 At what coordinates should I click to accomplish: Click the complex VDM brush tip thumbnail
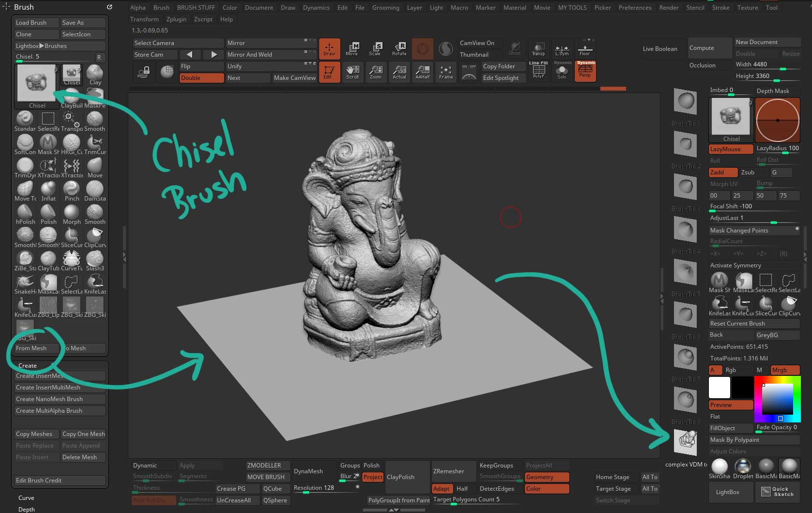tap(686, 442)
